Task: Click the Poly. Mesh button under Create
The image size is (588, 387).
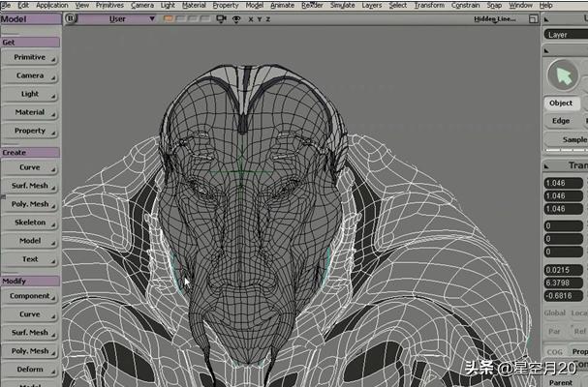Action: point(30,204)
